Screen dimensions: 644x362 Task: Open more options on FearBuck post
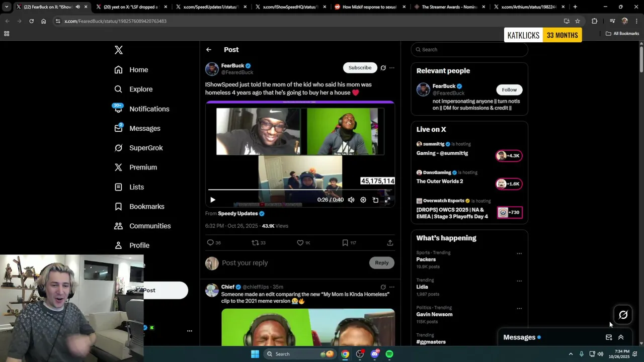[x=392, y=68]
